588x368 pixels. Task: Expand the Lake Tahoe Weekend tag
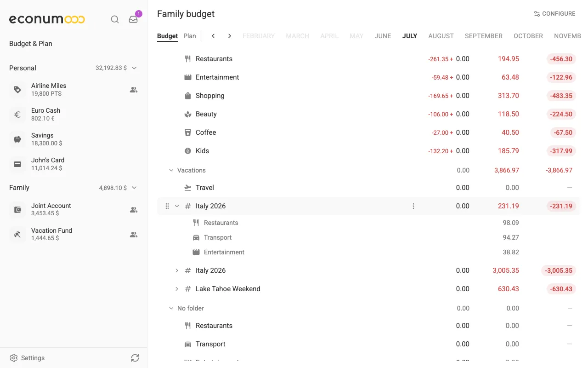tap(177, 289)
